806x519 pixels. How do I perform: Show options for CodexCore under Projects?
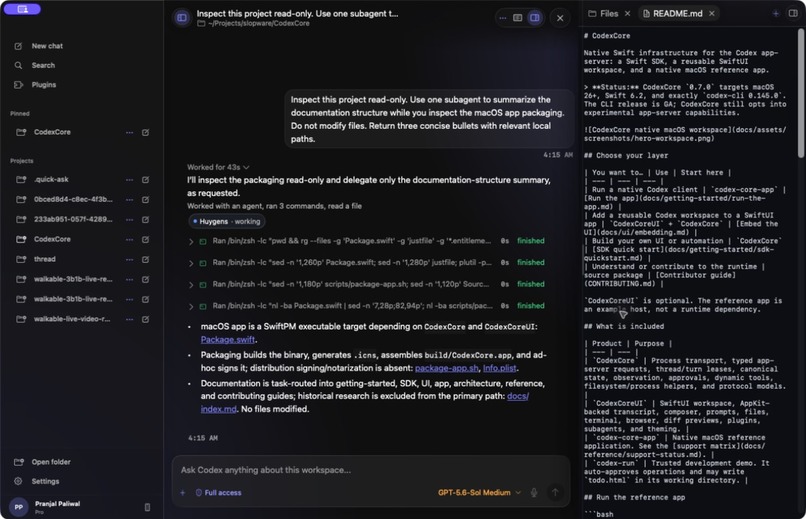pyautogui.click(x=129, y=239)
